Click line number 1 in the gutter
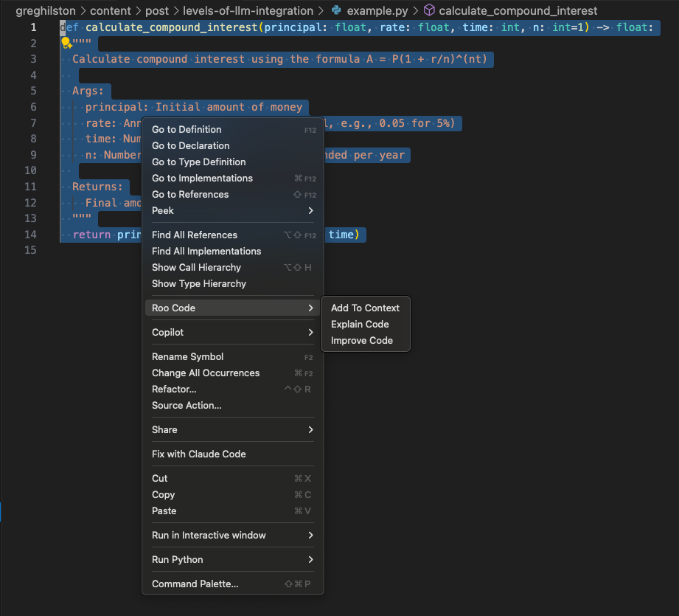Viewport: 679px width, 616px height. click(x=33, y=27)
